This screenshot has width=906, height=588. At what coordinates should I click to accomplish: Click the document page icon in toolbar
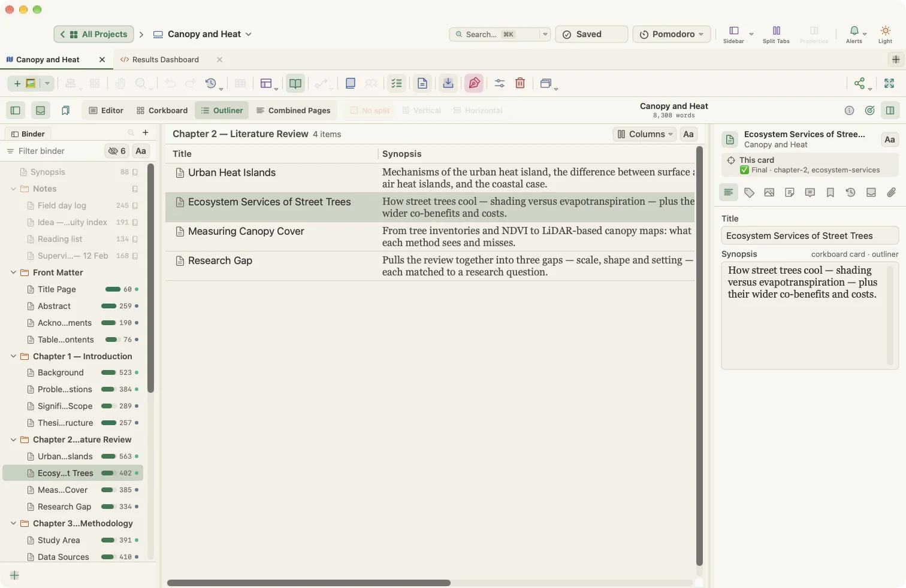[x=422, y=83]
